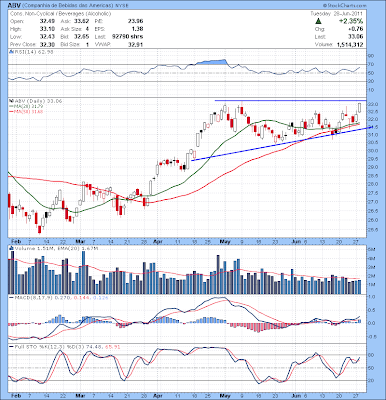Screen dimensions: 386x400
Task: Click the last white candlestick at chart's right edge
Action: (360, 108)
